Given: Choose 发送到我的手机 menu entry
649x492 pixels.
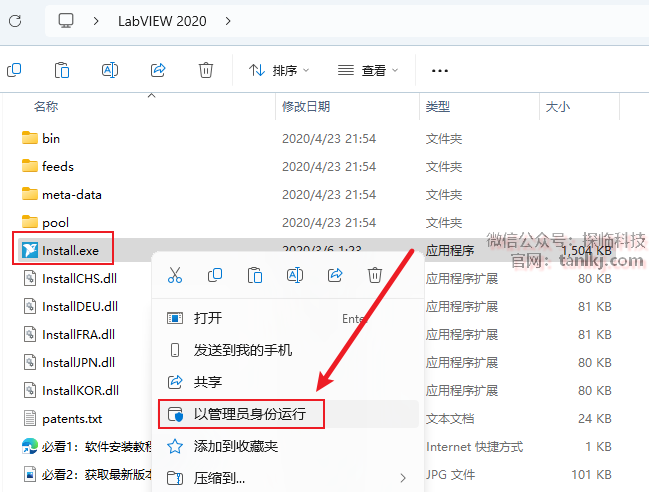Looking at the screenshot, I should click(x=289, y=350).
